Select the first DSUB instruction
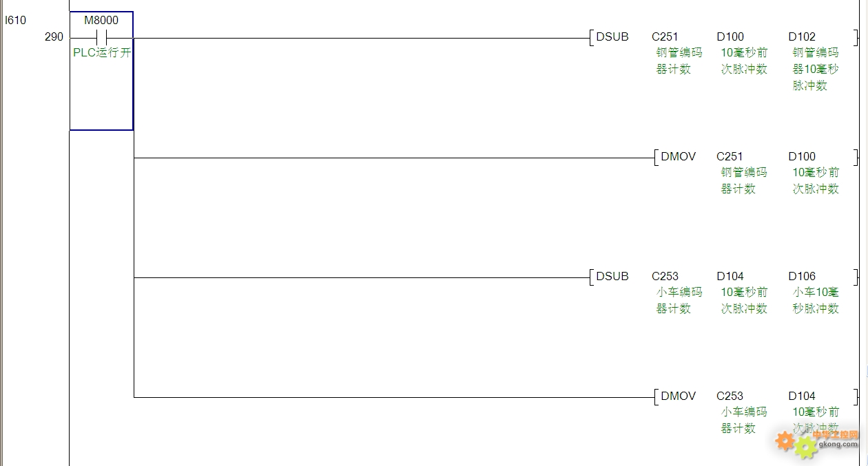This screenshot has height=466, width=868. (x=612, y=37)
